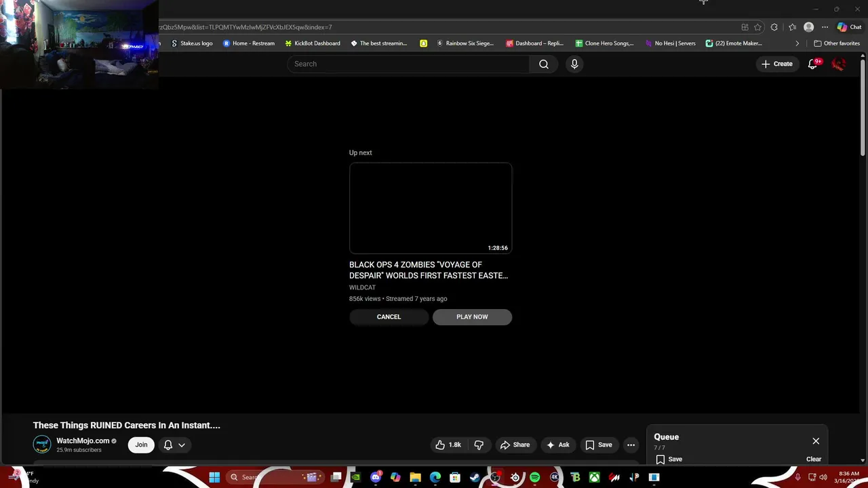Show more favorites bar overflow chevron

[797, 43]
